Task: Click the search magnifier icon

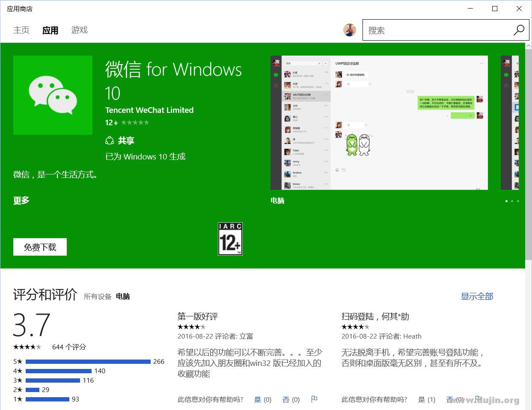Action: click(x=518, y=30)
